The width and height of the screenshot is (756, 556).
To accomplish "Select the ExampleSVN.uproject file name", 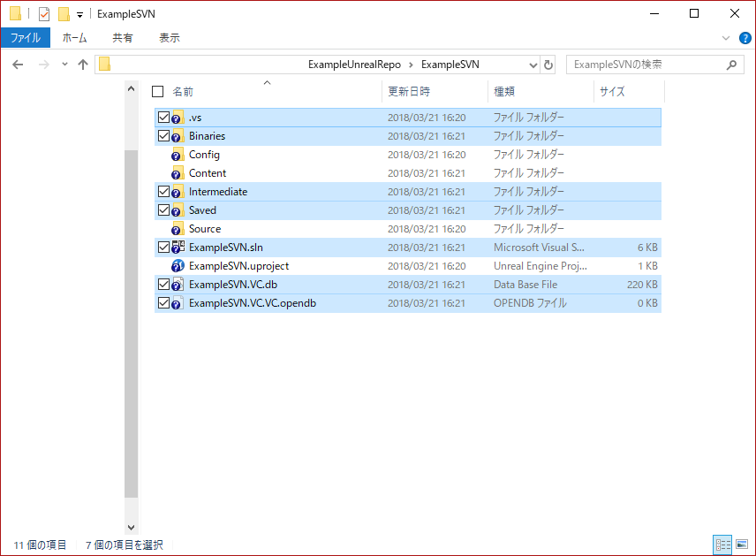I will pos(238,266).
